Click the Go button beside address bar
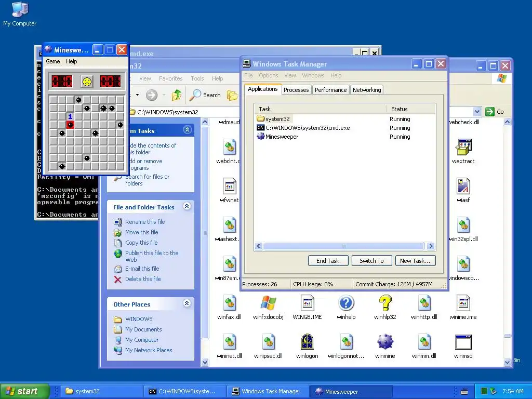The height and width of the screenshot is (399, 532). click(x=495, y=112)
